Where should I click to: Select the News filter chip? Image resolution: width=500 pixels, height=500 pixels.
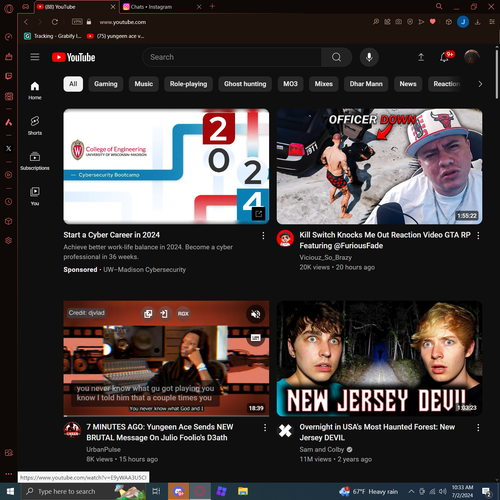coord(408,84)
